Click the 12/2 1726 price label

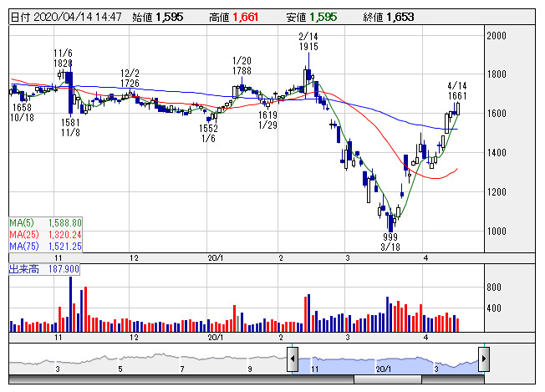(130, 79)
